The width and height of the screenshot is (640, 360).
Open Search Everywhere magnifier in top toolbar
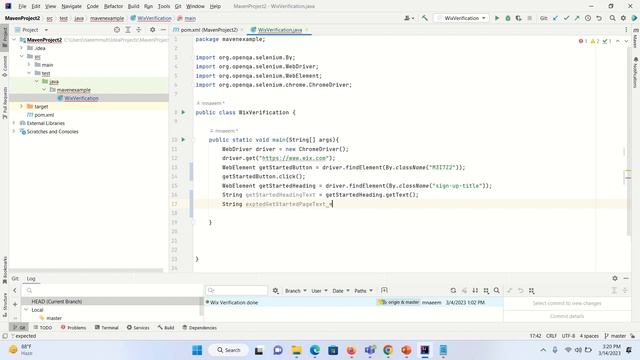pyautogui.click(x=613, y=18)
